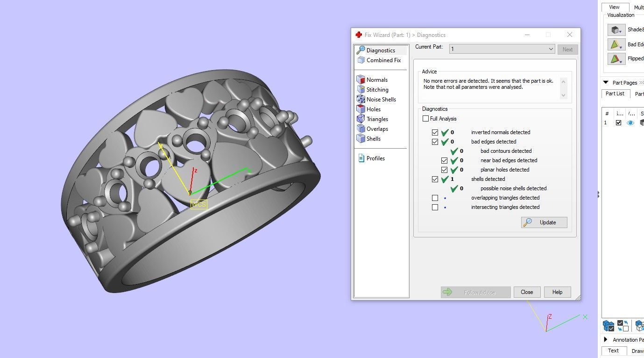Click the side panel collapse handle
The image size is (644, 358).
(598, 194)
